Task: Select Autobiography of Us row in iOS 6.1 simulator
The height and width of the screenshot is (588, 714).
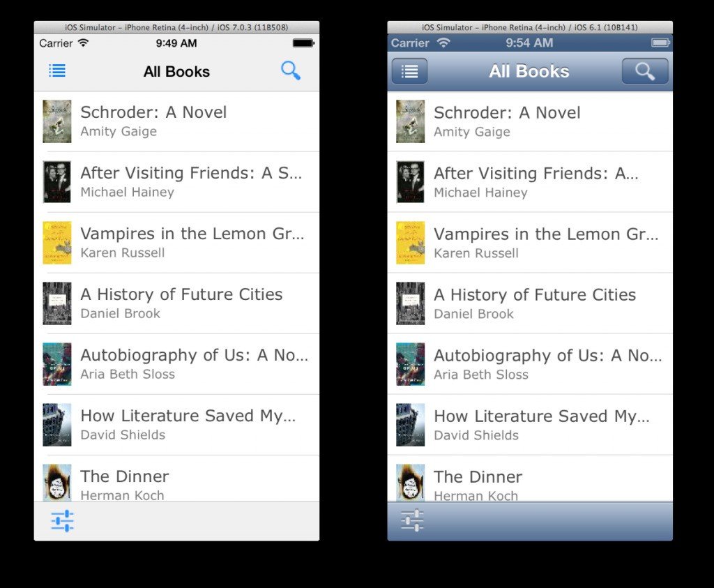Action: tap(530, 364)
